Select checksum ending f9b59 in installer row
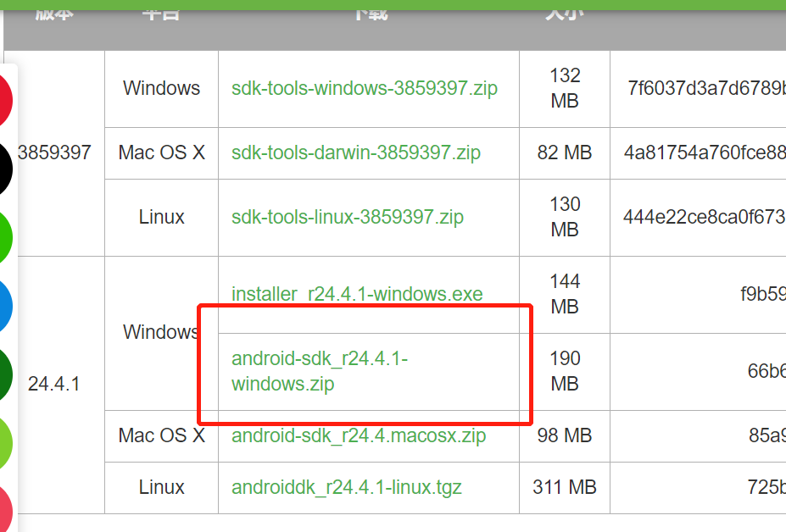The image size is (786, 532). [x=763, y=294]
